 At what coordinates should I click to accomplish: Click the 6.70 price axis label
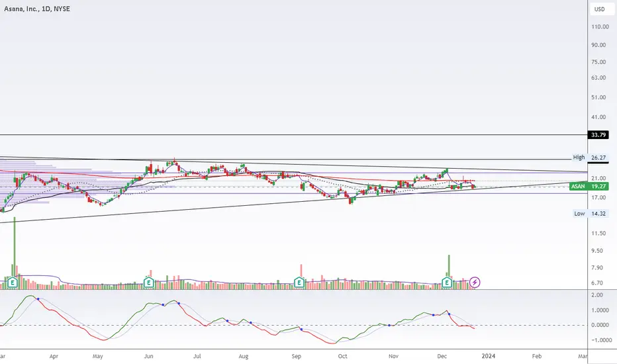tap(597, 283)
